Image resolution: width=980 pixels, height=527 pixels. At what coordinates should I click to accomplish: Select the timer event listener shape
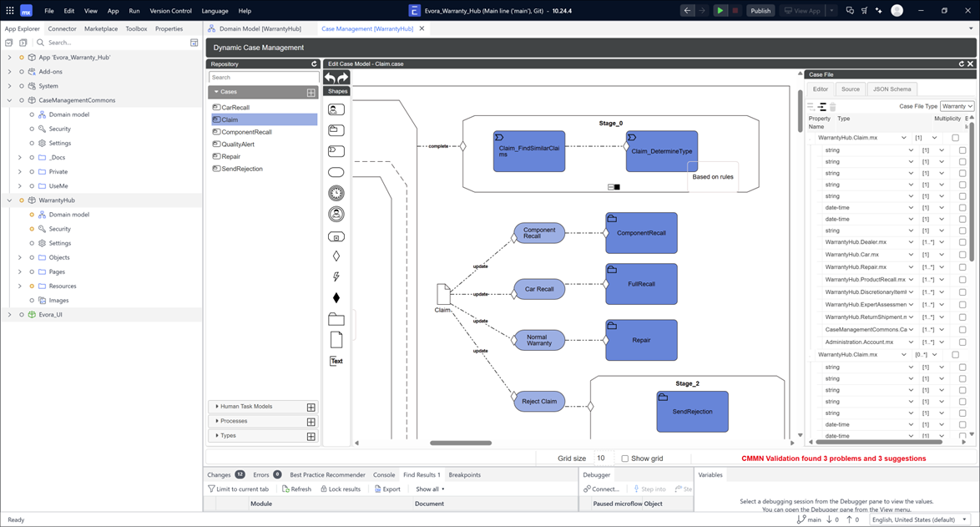point(336,193)
